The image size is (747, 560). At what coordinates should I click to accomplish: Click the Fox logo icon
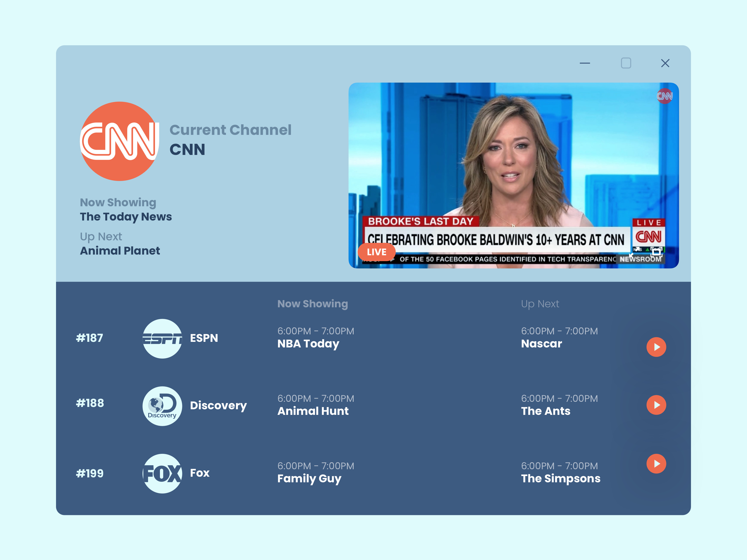click(162, 473)
